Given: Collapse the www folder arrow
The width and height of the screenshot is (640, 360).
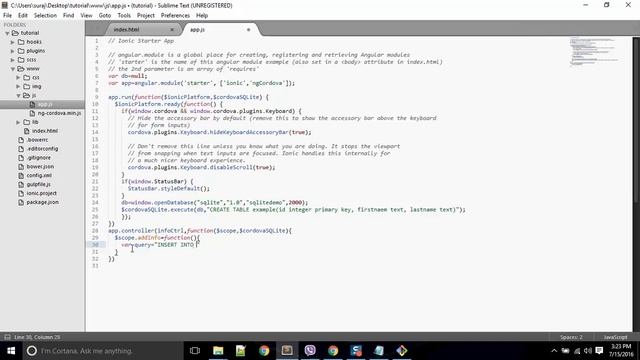Looking at the screenshot, I should [x=13, y=69].
